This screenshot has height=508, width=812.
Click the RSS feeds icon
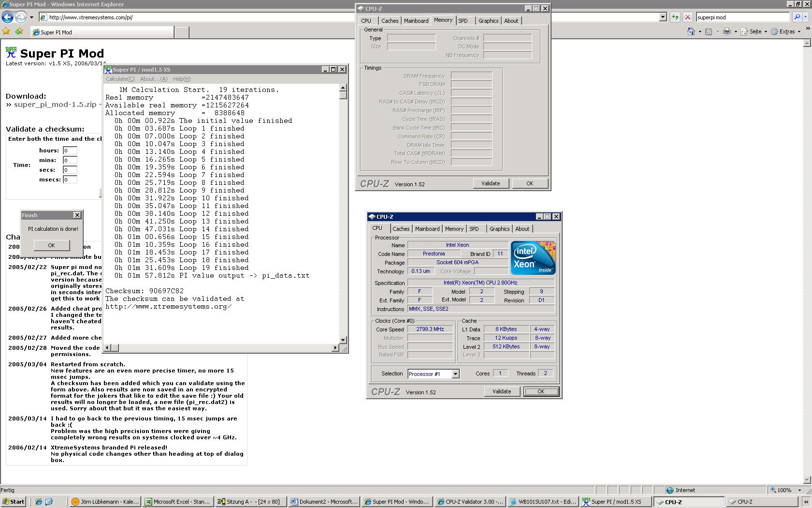click(x=709, y=31)
